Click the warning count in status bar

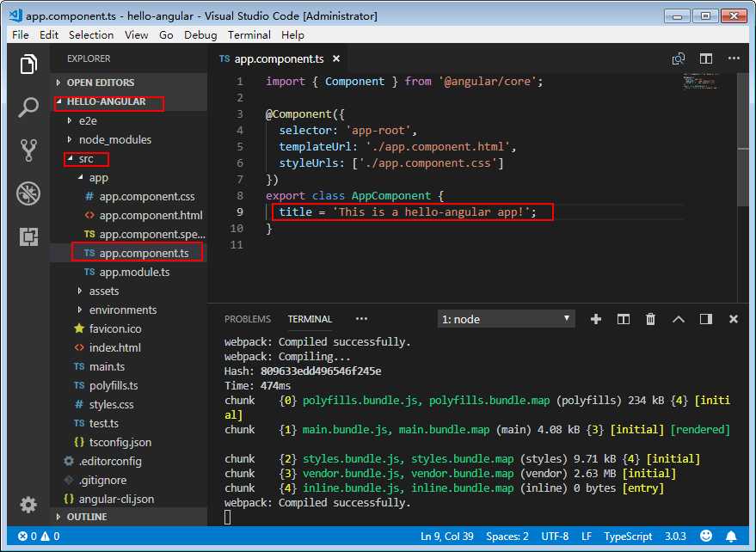(50, 536)
